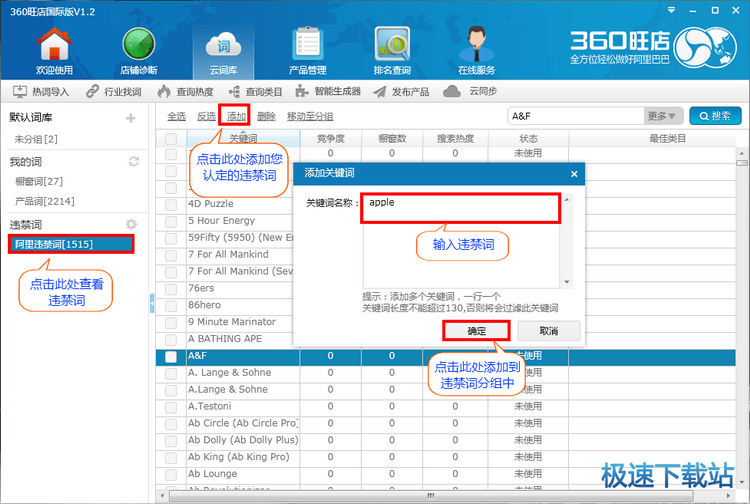750x504 pixels.
Task: Sort by the 竞争度 column header
Action: click(x=331, y=139)
